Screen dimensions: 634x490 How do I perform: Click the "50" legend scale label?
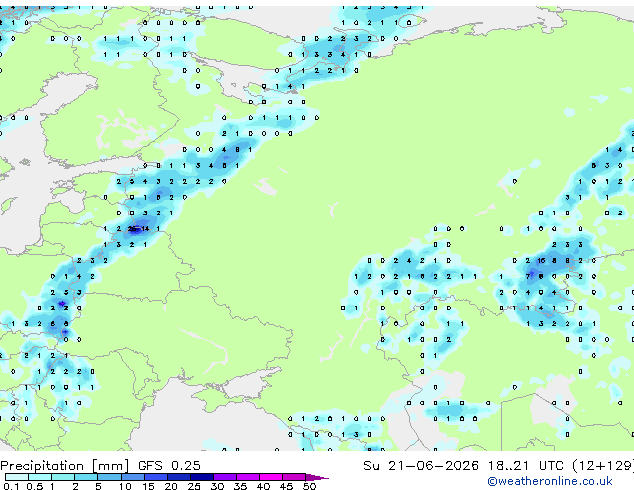(309, 486)
